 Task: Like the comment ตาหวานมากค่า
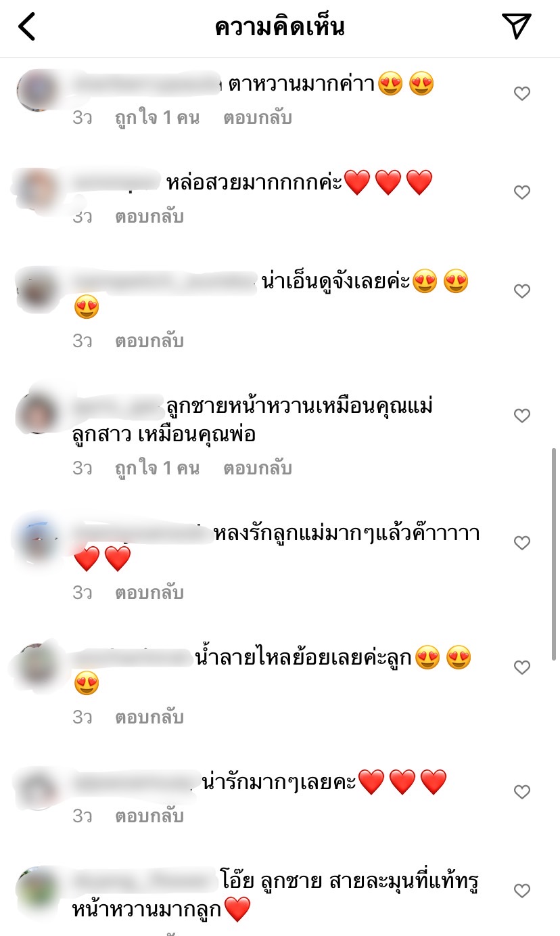(x=522, y=94)
